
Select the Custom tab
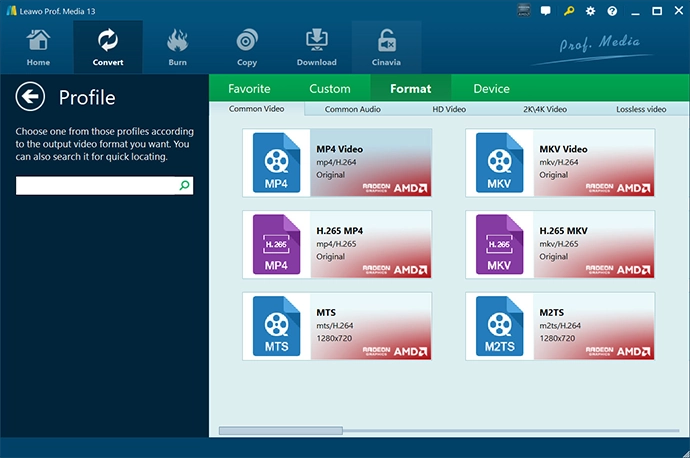click(x=330, y=89)
